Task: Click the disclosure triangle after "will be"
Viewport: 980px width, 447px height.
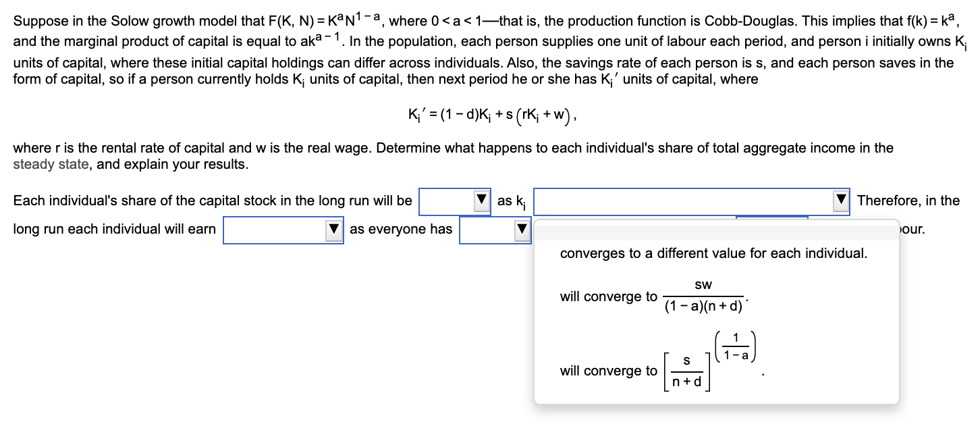Action: tap(481, 201)
